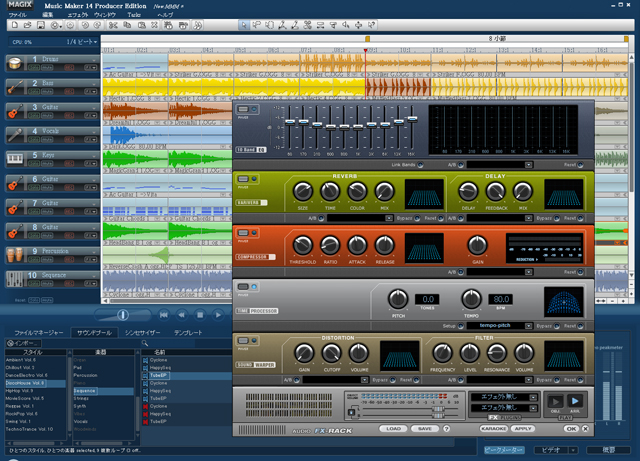Click the blue icon beside first Cyclone

145,360
